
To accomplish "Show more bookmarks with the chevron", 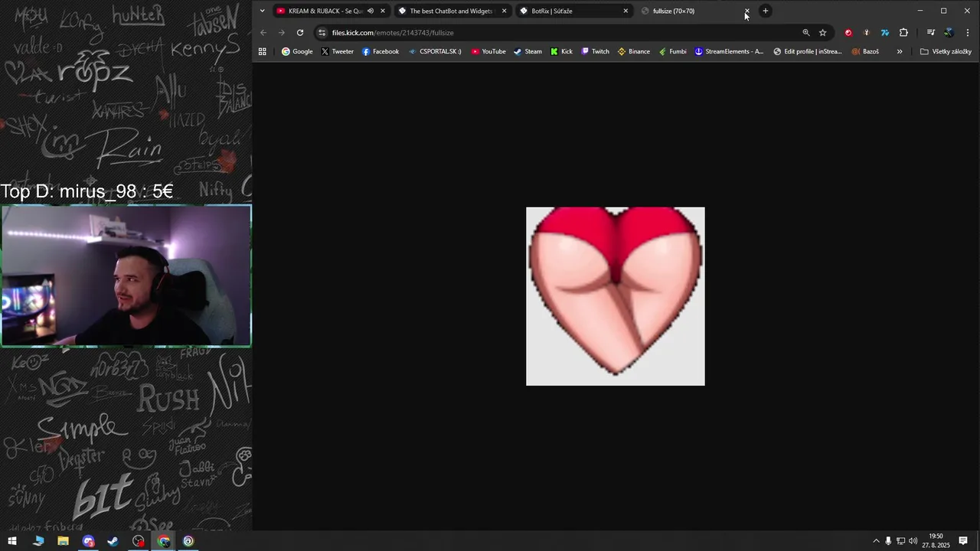I will click(900, 52).
